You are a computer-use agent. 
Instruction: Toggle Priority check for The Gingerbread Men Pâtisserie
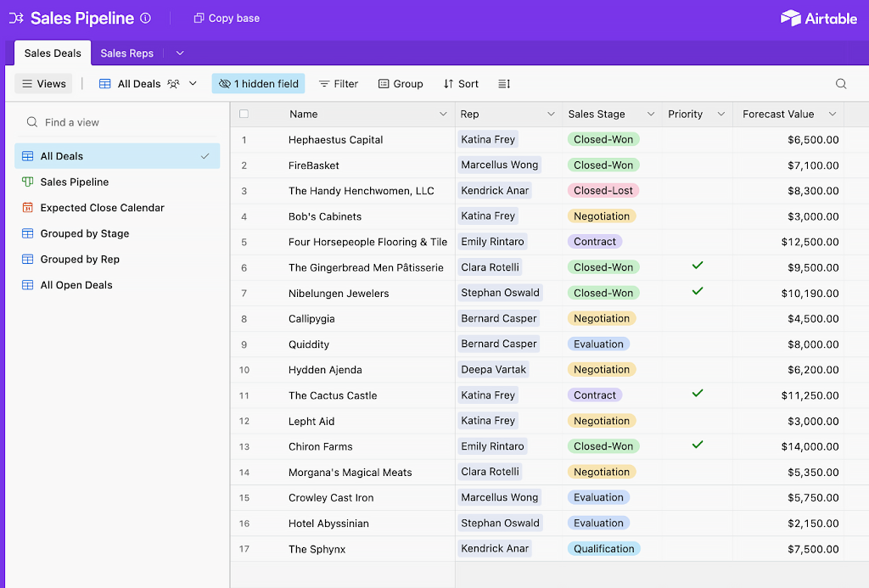pos(698,266)
